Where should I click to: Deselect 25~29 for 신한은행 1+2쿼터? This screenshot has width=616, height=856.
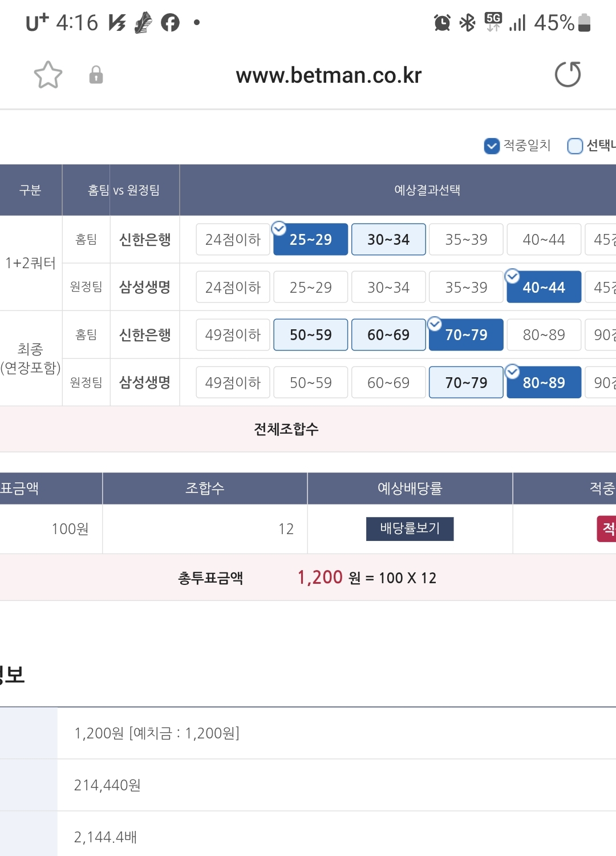[x=311, y=239]
